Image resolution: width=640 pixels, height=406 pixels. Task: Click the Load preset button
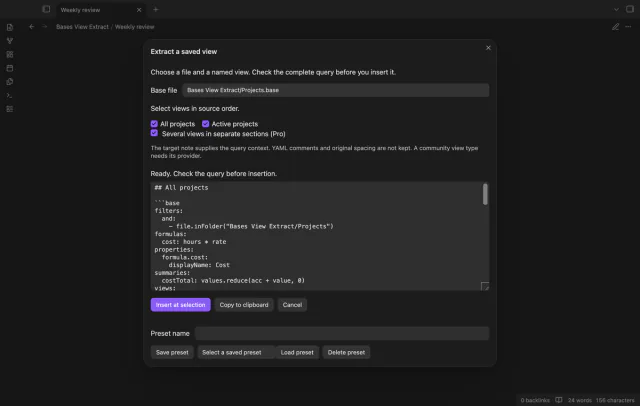coord(297,352)
